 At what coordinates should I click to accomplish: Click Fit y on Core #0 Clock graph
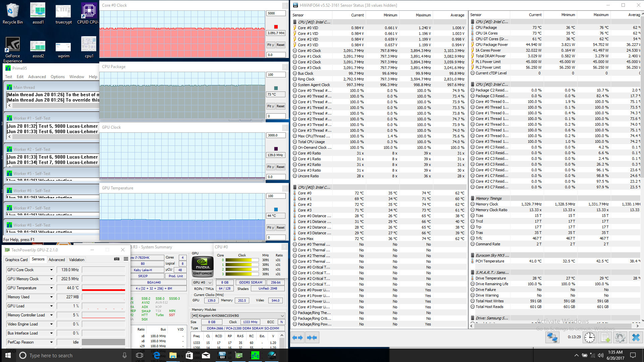[271, 45]
